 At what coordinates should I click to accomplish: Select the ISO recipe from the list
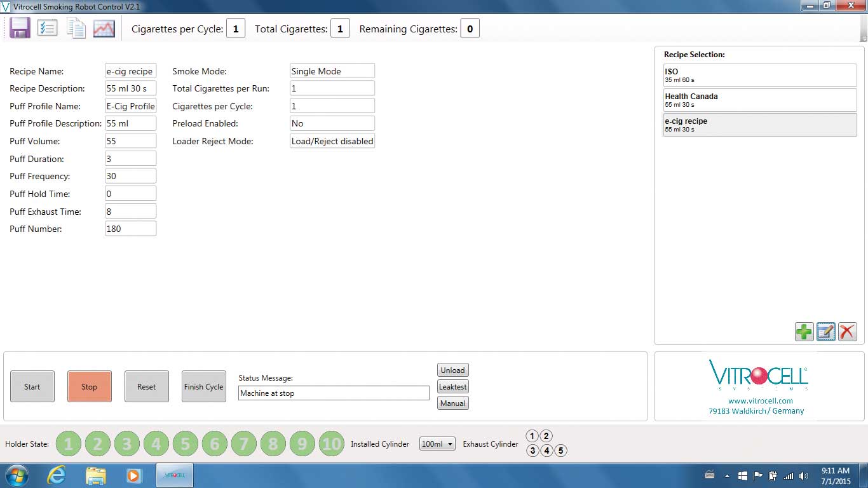tap(759, 76)
